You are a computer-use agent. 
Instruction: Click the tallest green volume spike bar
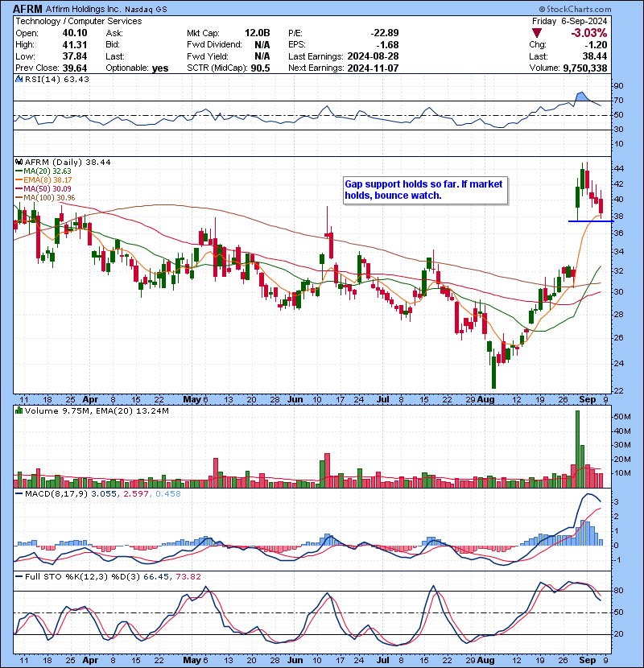click(x=577, y=449)
